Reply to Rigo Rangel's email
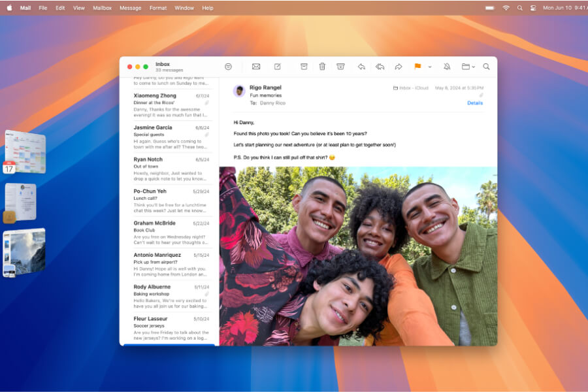Screen dimensions: 588x392 pyautogui.click(x=361, y=67)
